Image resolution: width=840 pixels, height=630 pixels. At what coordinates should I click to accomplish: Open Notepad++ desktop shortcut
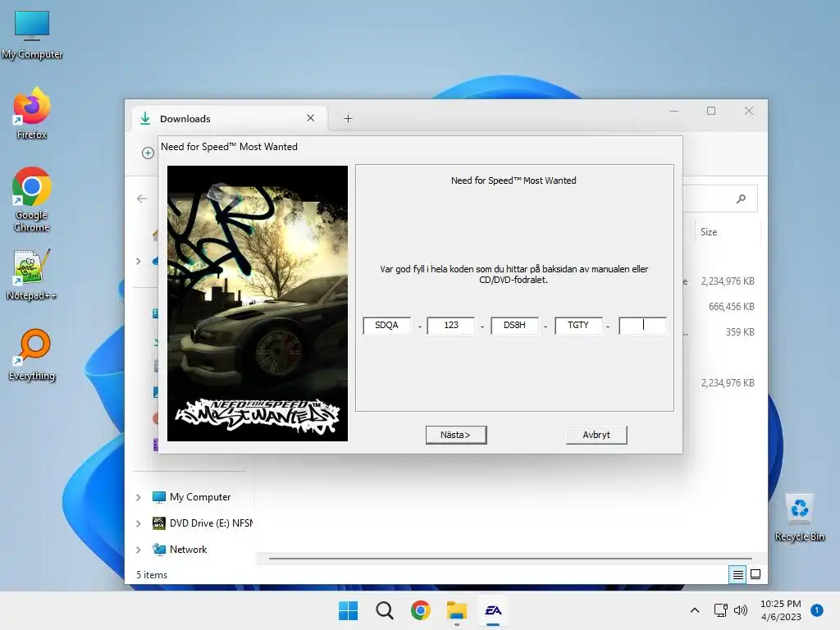tap(32, 274)
